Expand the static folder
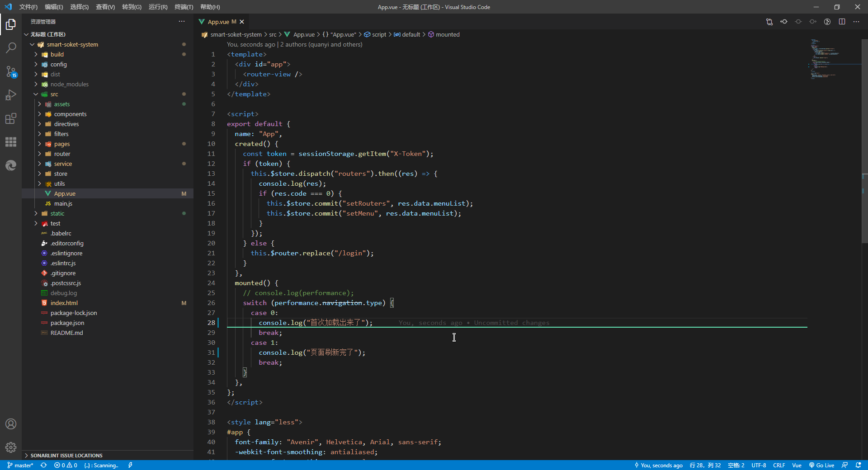Image resolution: width=868 pixels, height=470 pixels. point(108,213)
